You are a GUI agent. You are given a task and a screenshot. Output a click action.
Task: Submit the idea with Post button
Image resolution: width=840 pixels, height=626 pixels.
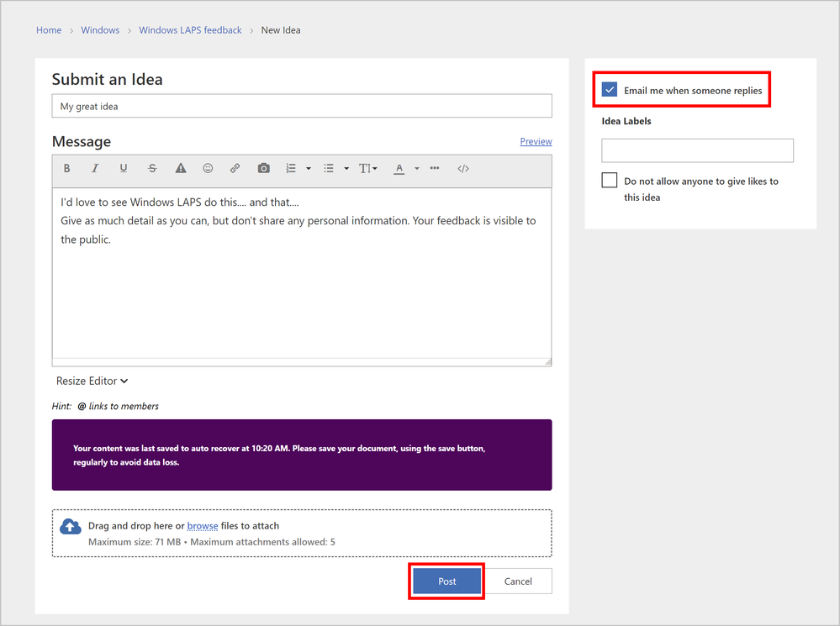[x=446, y=581]
